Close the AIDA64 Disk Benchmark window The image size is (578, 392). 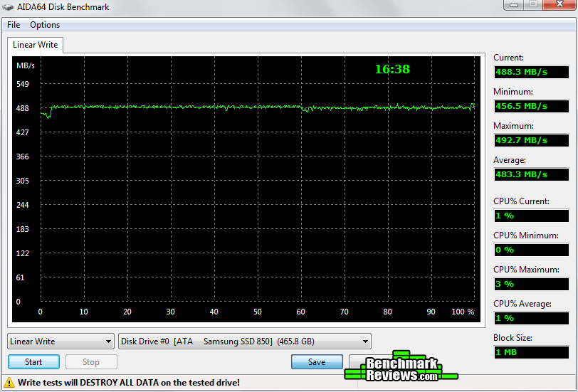click(560, 4)
